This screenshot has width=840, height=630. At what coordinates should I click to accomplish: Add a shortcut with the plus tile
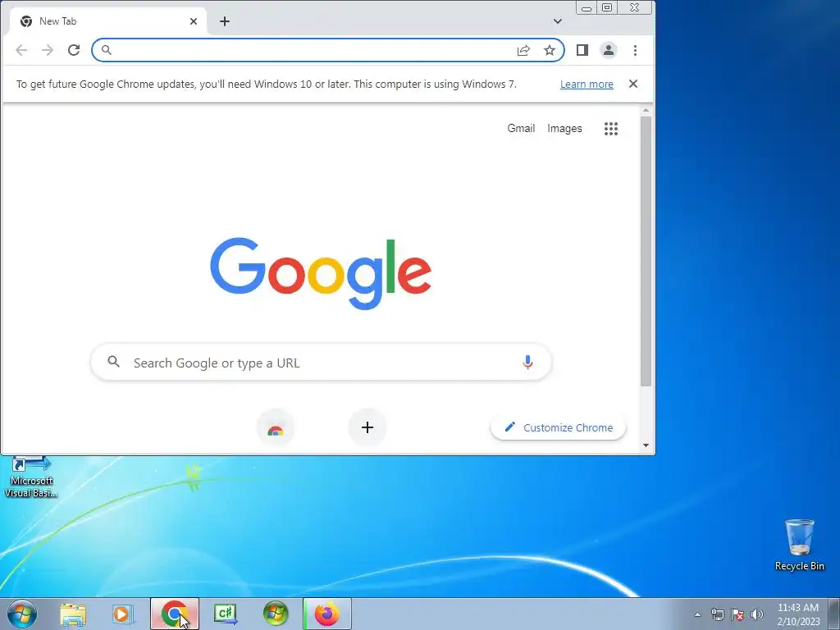(x=367, y=427)
